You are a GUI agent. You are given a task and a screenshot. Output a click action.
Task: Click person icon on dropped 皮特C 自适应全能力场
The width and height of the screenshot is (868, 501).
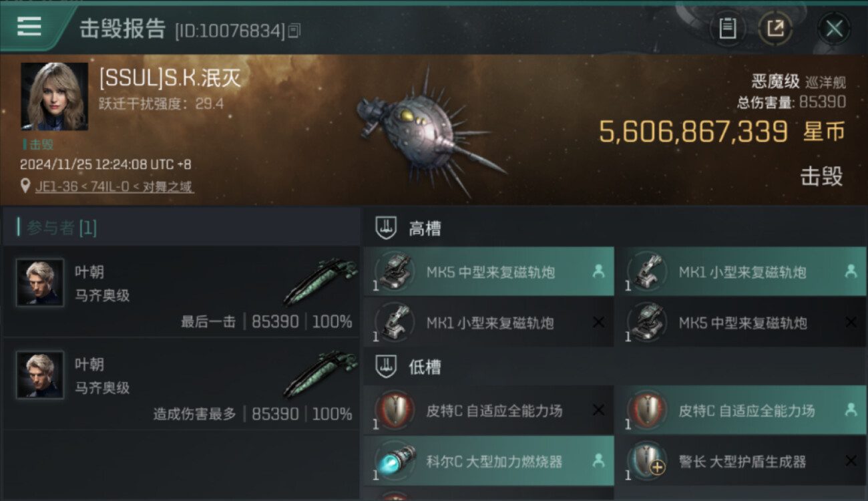(x=851, y=410)
